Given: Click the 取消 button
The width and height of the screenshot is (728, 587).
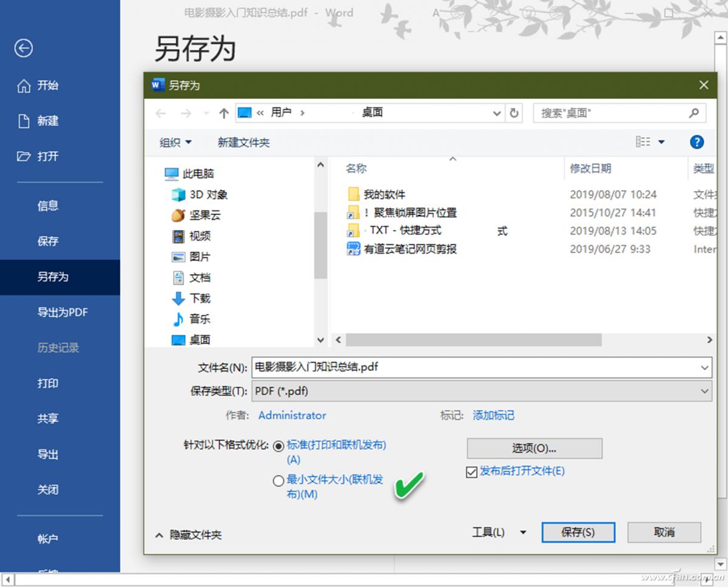Looking at the screenshot, I should [664, 532].
